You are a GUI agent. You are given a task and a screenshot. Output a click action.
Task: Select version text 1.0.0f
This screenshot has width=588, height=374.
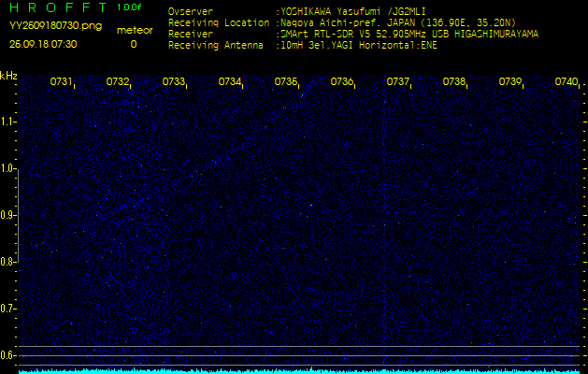pos(129,7)
